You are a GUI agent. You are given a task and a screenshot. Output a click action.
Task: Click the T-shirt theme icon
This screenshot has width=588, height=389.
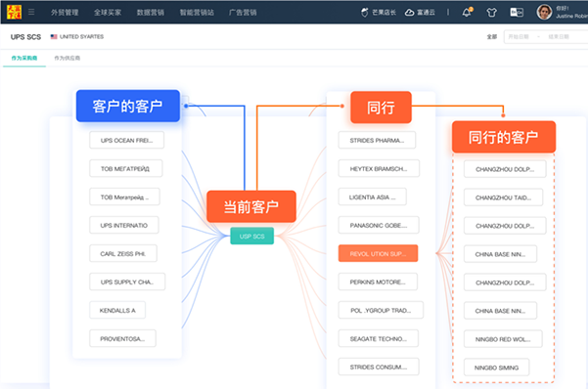click(491, 13)
